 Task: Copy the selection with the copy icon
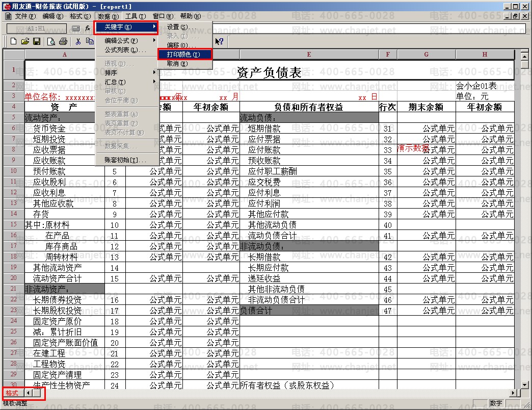90,41
